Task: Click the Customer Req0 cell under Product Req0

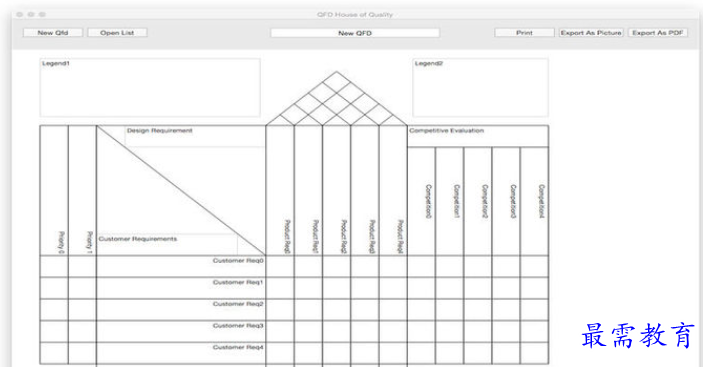Action: pyautogui.click(x=280, y=266)
